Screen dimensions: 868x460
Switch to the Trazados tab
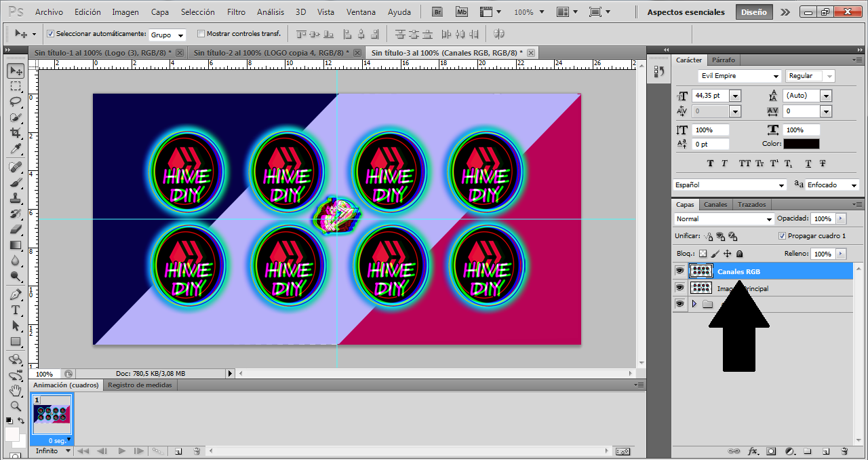pos(751,204)
